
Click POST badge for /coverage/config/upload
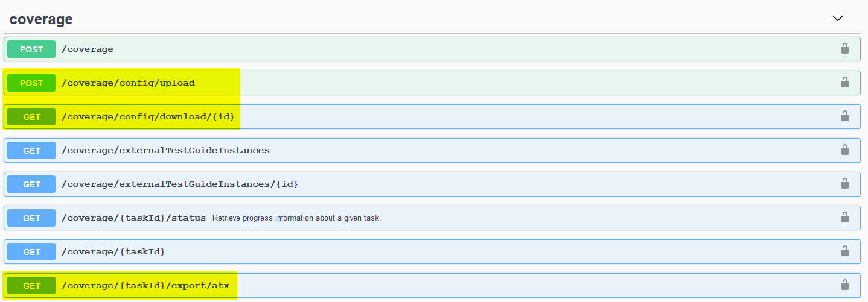pos(31,83)
